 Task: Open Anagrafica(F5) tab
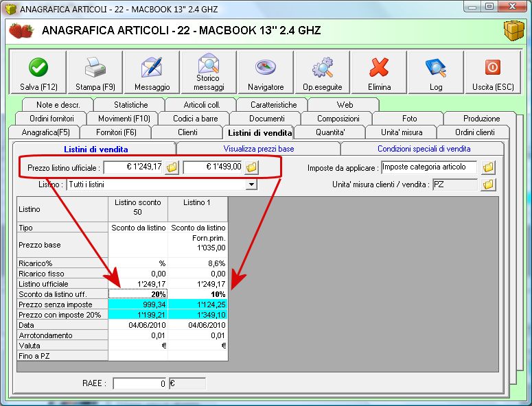[45, 132]
